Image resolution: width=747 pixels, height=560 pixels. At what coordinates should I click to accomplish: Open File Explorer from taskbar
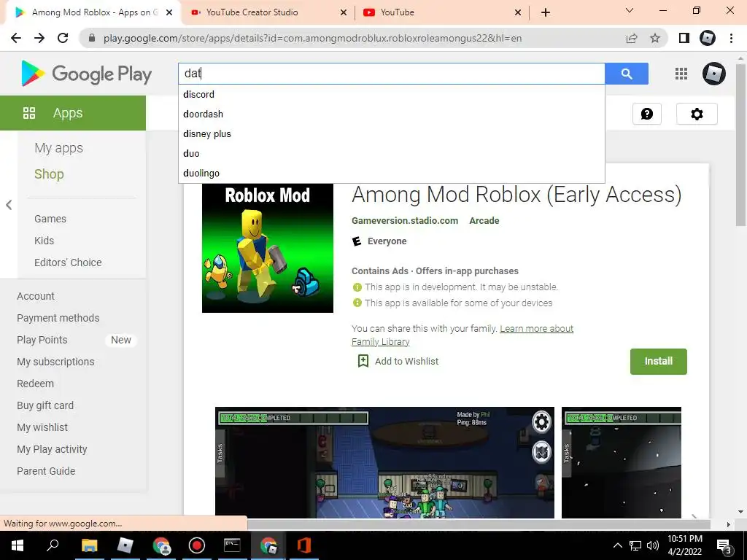(89, 545)
